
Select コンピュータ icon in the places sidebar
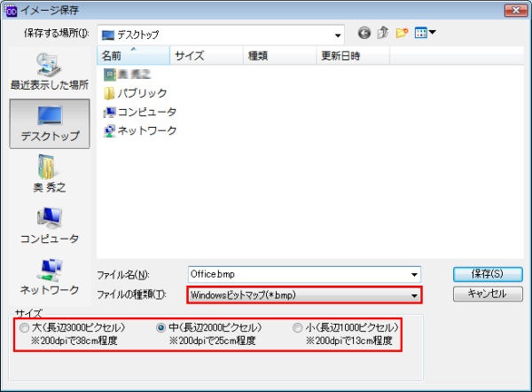(x=49, y=225)
